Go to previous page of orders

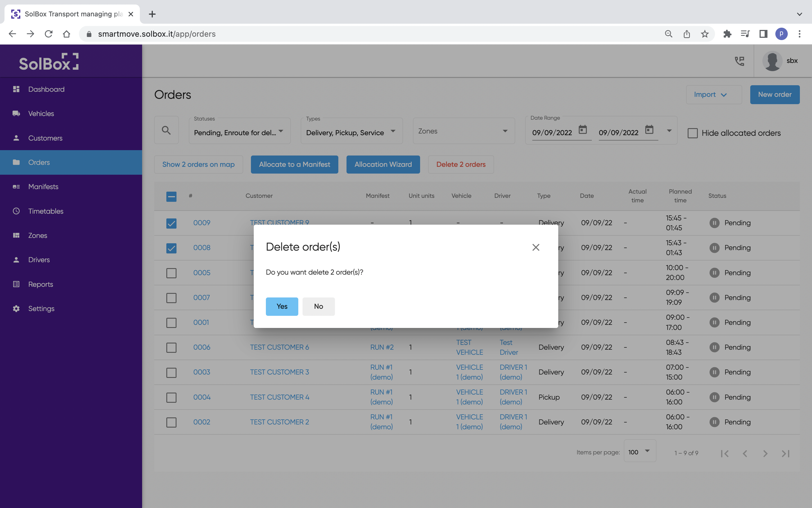click(745, 454)
